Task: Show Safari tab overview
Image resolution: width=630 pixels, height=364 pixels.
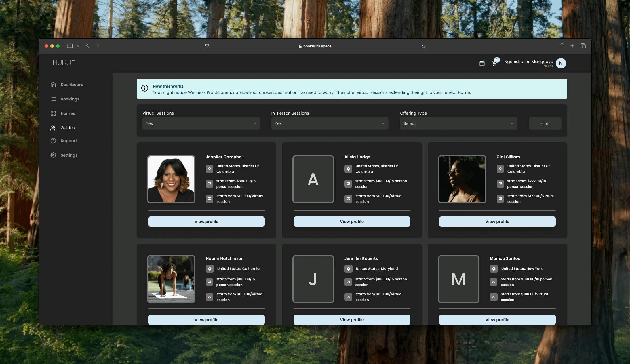Action: 583,46
